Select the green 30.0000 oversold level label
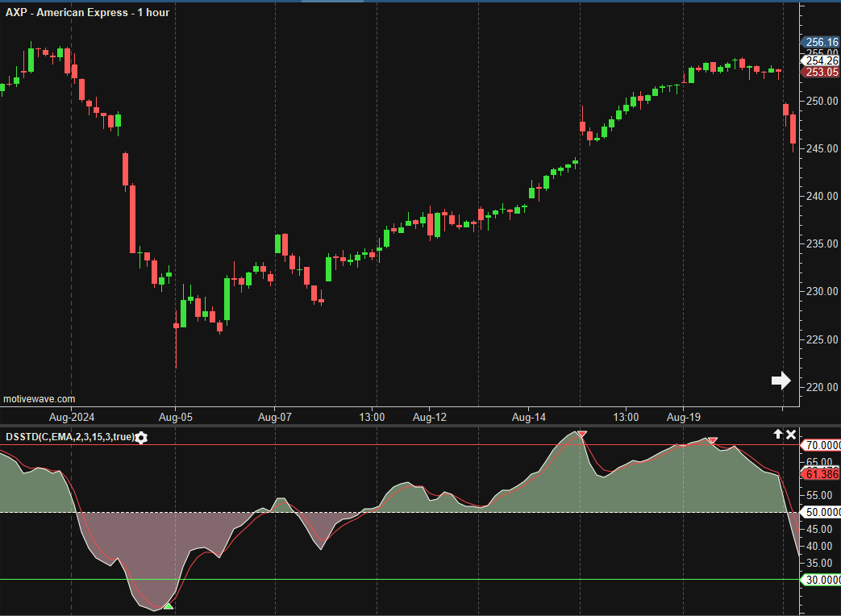This screenshot has width=841, height=616. [x=822, y=580]
